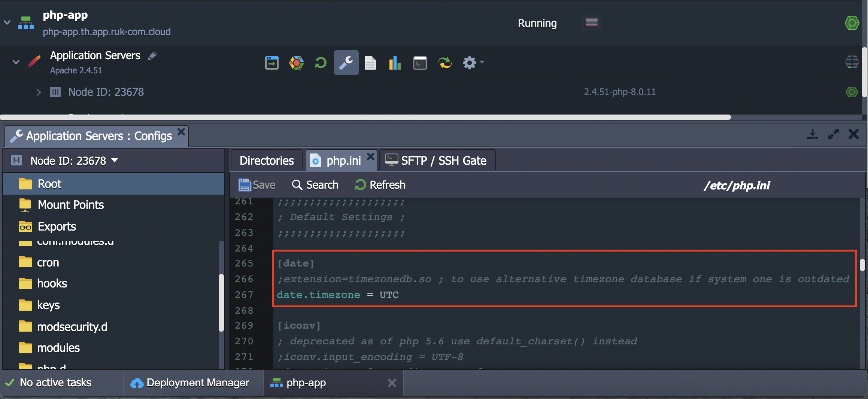
Task: Open the Web SSH terminal icon
Action: (420, 63)
